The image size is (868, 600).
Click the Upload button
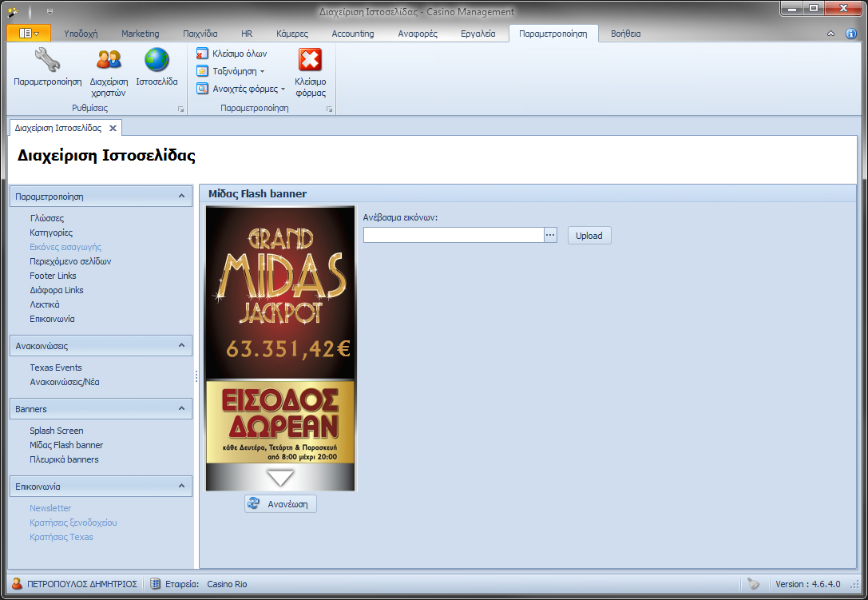pos(589,236)
